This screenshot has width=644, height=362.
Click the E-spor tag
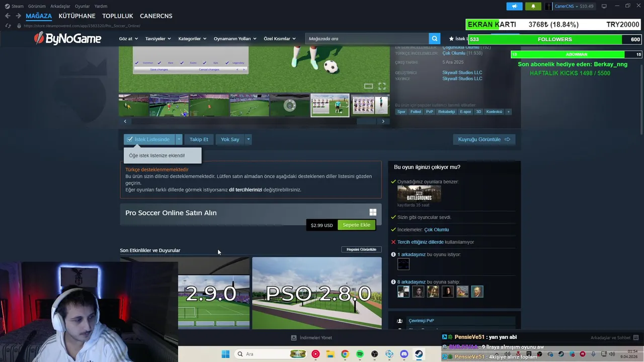click(465, 112)
